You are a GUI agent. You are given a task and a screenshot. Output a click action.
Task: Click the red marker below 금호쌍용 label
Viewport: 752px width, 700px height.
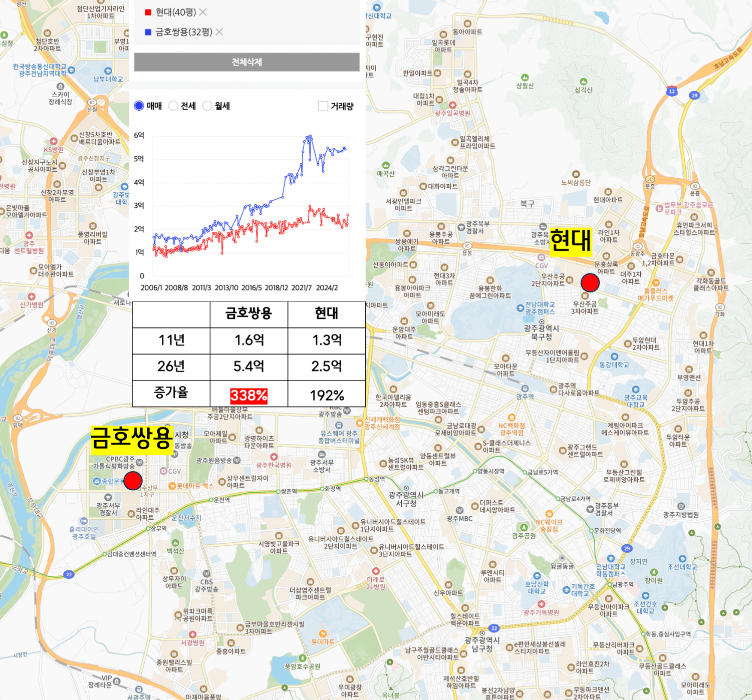point(133,481)
